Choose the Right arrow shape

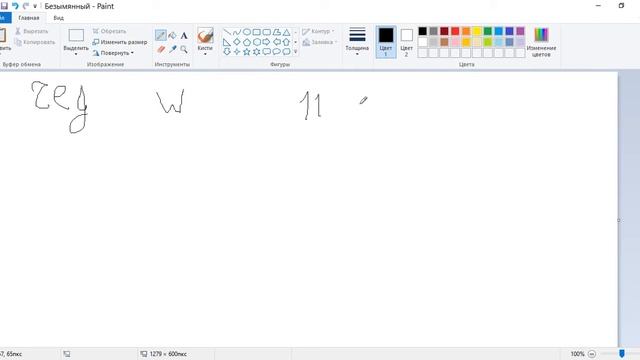pos(267,42)
